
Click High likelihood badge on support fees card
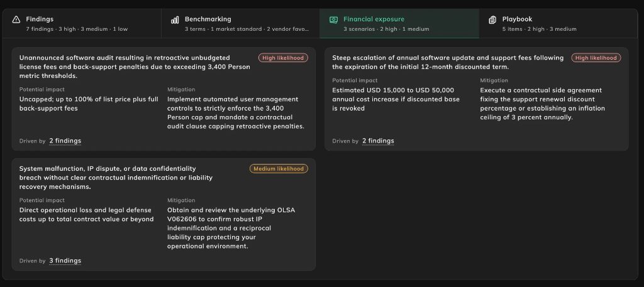596,58
